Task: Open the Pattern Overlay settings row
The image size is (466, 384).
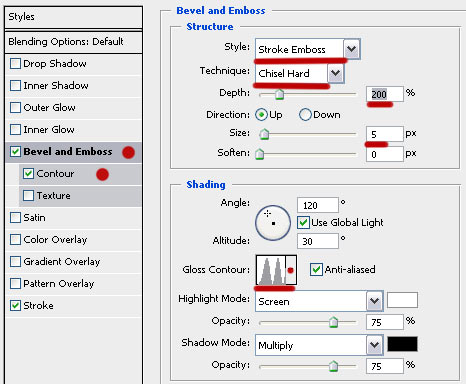Action: 74,283
